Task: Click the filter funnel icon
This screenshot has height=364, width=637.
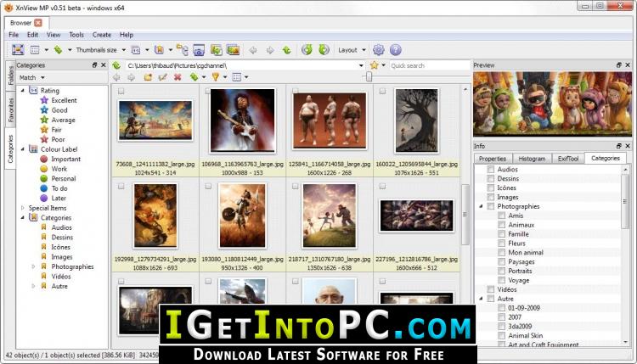Action: (216, 77)
